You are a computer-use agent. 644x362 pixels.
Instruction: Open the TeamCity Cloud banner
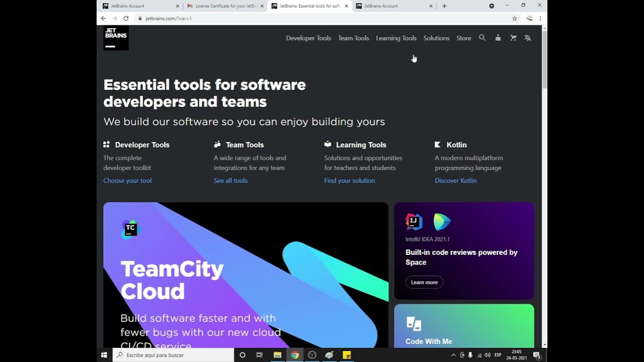point(246,275)
